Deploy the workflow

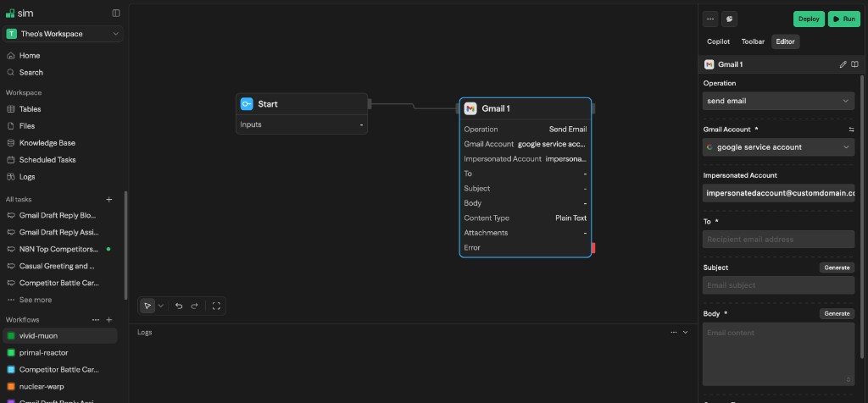click(x=809, y=19)
